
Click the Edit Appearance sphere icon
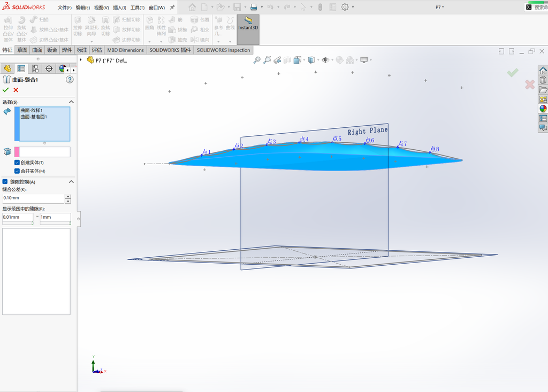pyautogui.click(x=339, y=60)
